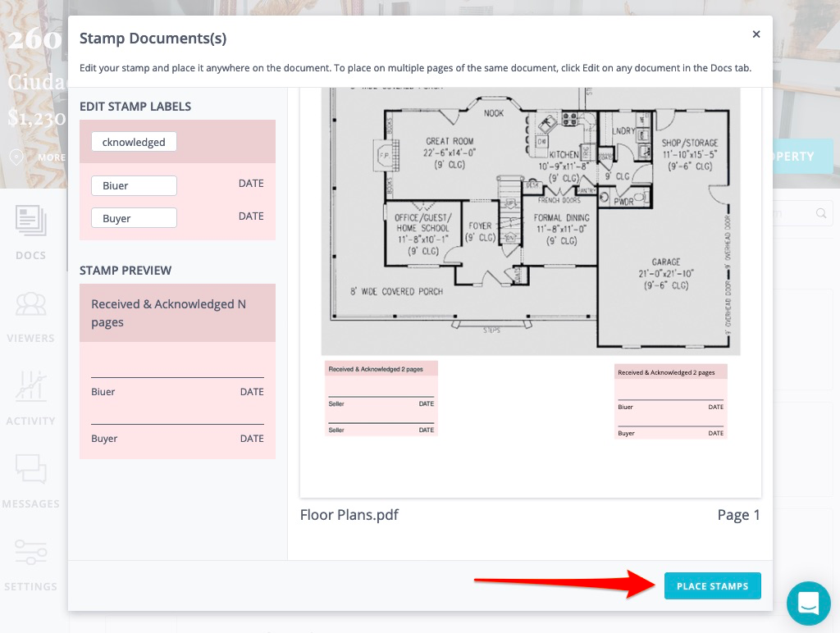
Task: Edit the 'Biuer' stamp label field
Action: (x=134, y=185)
